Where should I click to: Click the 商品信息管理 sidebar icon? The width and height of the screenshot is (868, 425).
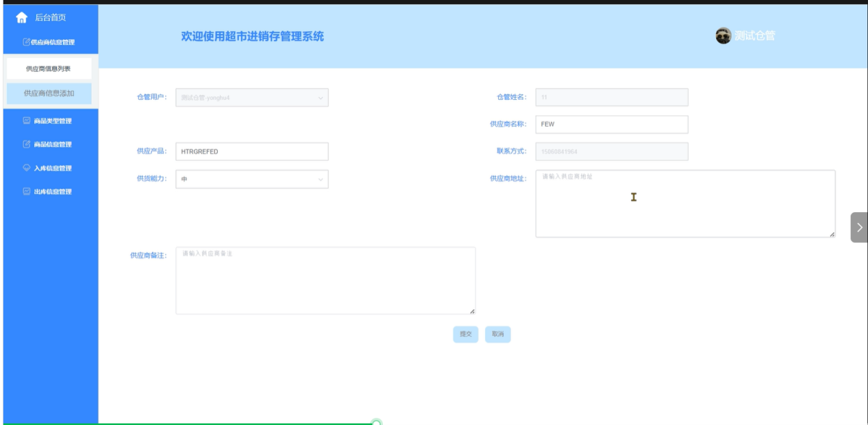[x=27, y=144]
